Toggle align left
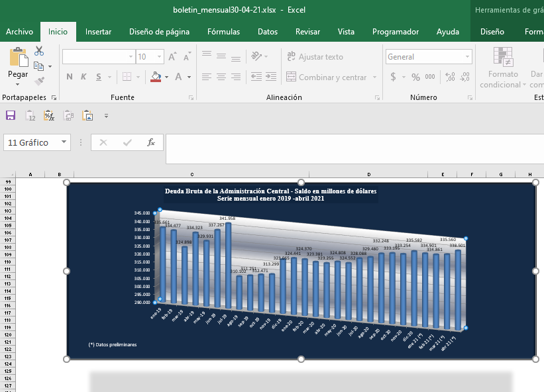The height and width of the screenshot is (392, 544). [207, 77]
